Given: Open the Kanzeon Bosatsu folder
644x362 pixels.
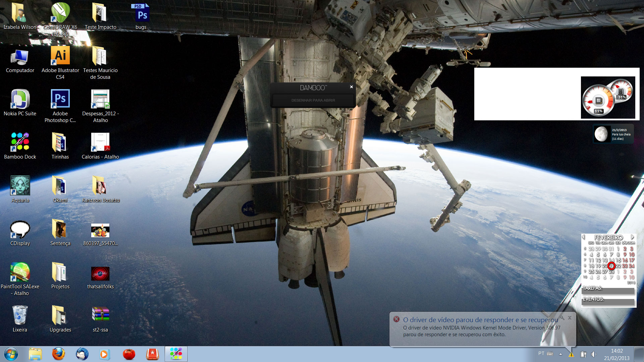Looking at the screenshot, I should [x=100, y=189].
